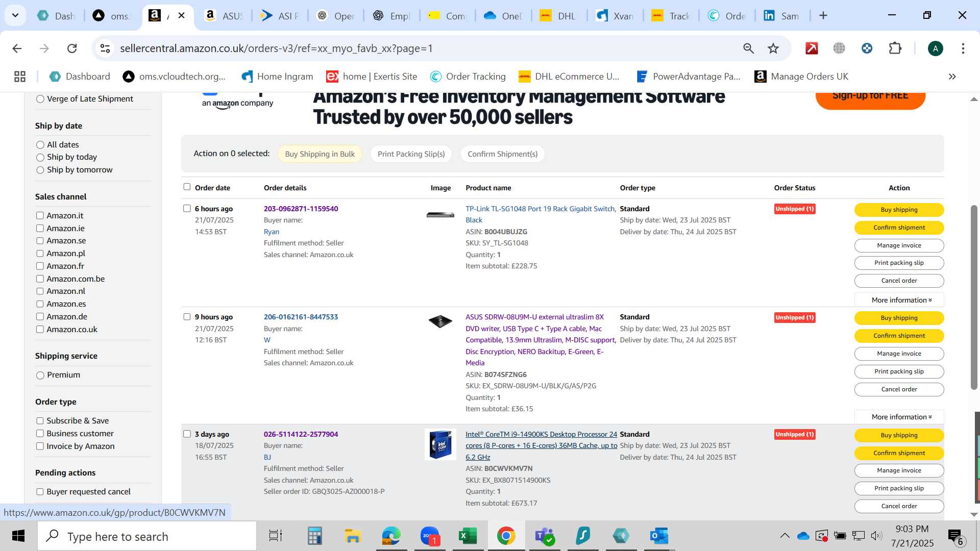Viewport: 980px width, 551px height.
Task: Bookmark this page with the star icon
Action: point(773,48)
